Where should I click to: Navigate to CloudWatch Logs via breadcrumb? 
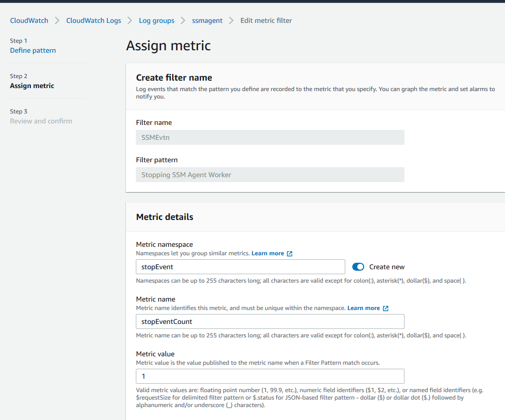tap(93, 20)
